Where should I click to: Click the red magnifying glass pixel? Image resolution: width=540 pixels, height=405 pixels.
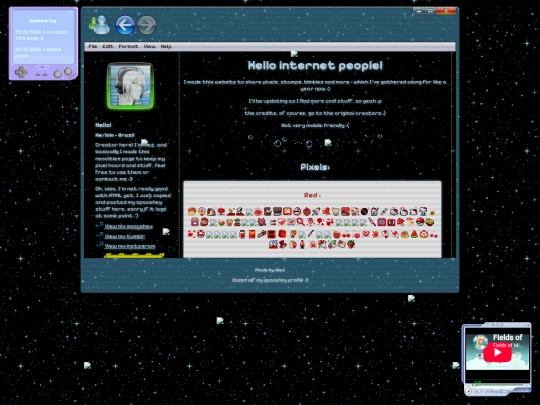point(301,222)
